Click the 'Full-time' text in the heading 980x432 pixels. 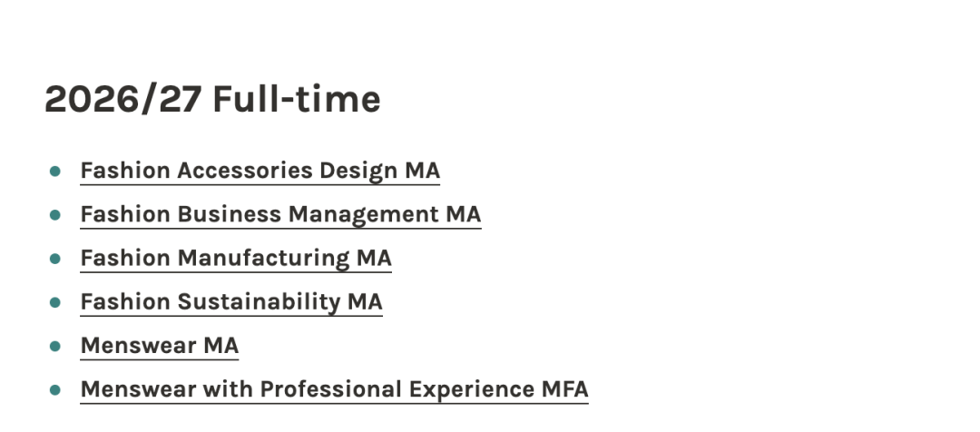296,99
